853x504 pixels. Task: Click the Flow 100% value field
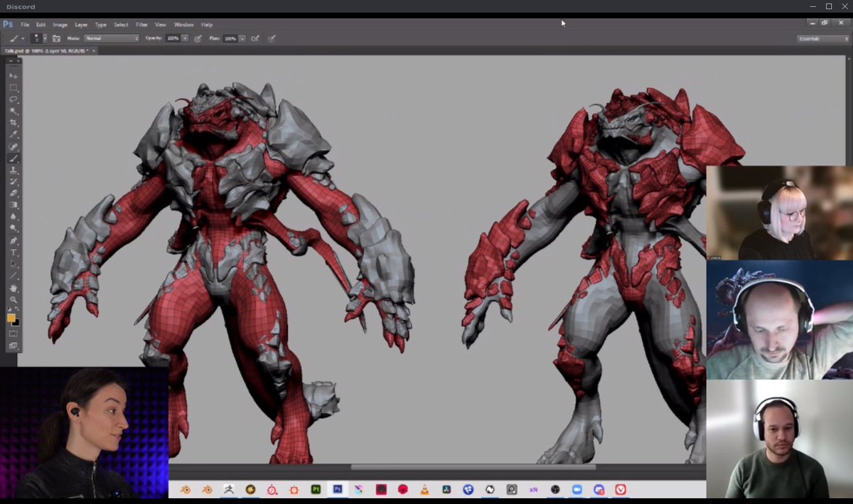(230, 38)
